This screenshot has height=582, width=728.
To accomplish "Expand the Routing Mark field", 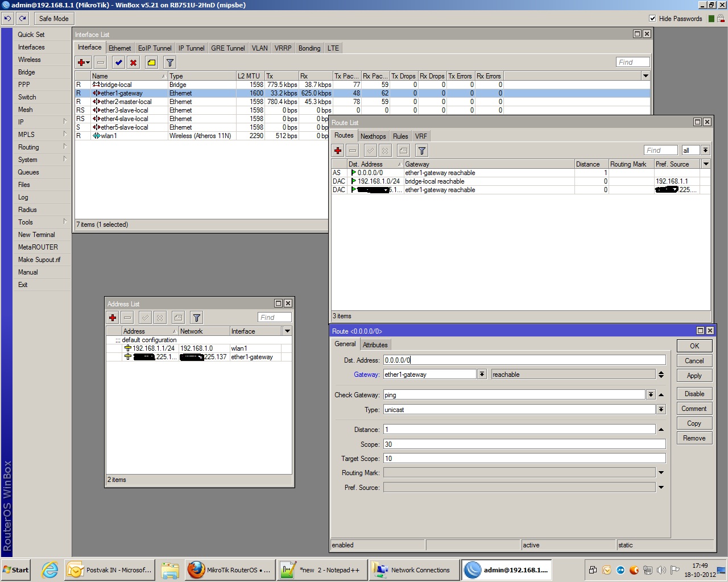I will click(661, 473).
